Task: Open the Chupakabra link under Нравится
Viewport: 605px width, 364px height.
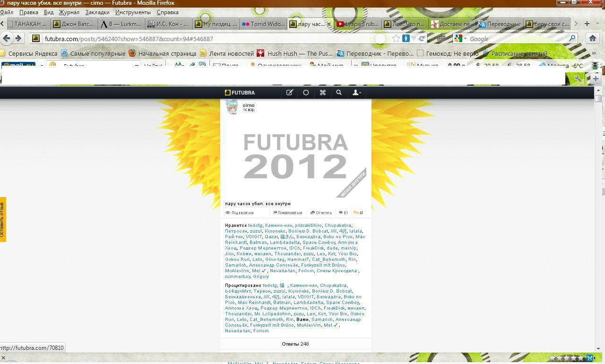Action: tap(338, 225)
